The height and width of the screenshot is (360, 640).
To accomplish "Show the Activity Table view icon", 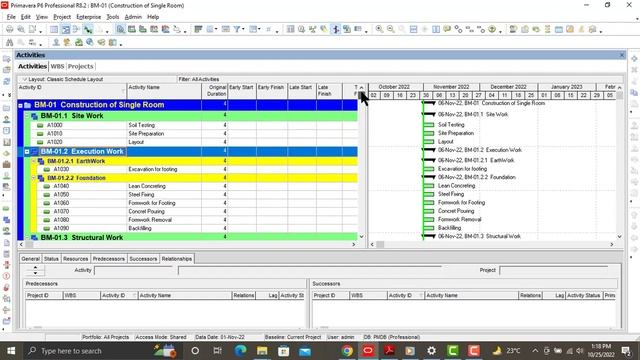I will coord(54,29).
